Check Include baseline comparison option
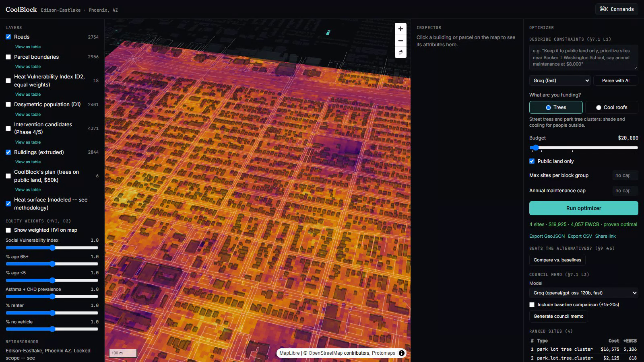 532,304
